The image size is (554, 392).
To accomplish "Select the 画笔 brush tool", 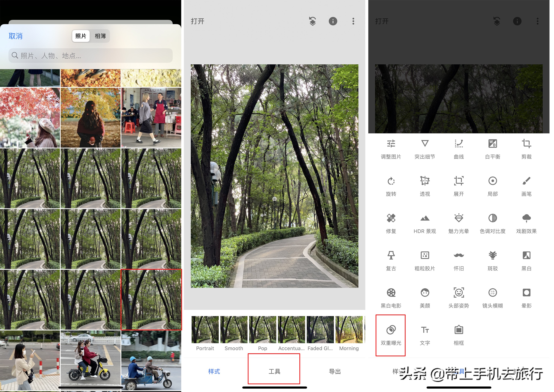I will point(527,186).
